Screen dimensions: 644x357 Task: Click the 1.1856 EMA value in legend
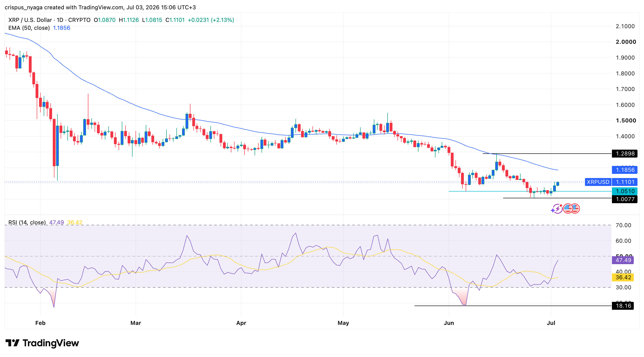[62, 28]
